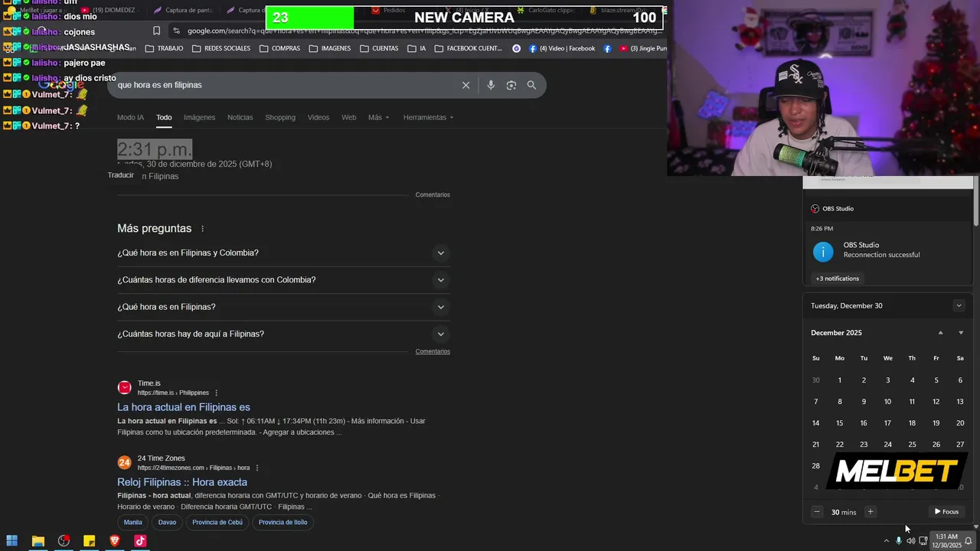Click the Manila chip

(133, 523)
